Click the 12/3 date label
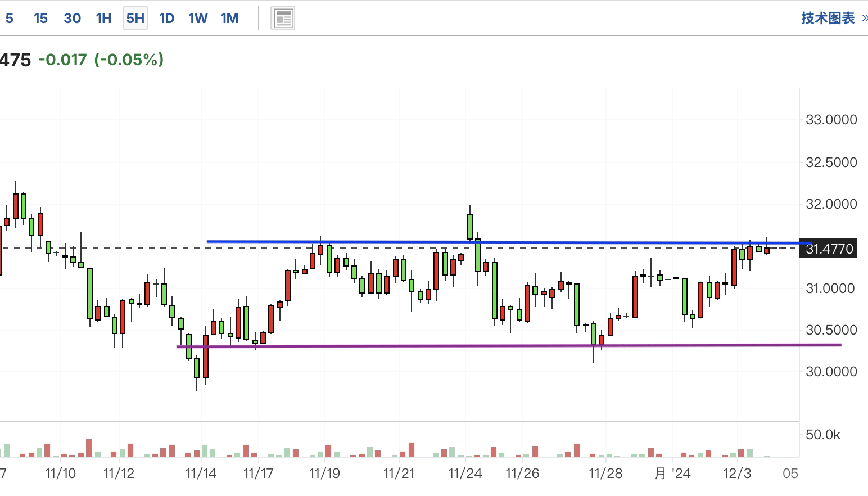The height and width of the screenshot is (496, 868). tap(737, 474)
